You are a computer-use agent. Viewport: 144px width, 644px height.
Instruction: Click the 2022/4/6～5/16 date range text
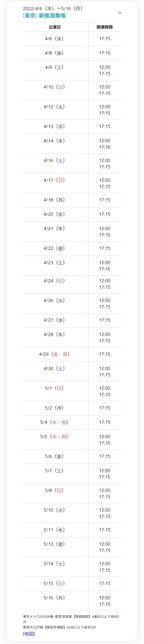(53, 9)
